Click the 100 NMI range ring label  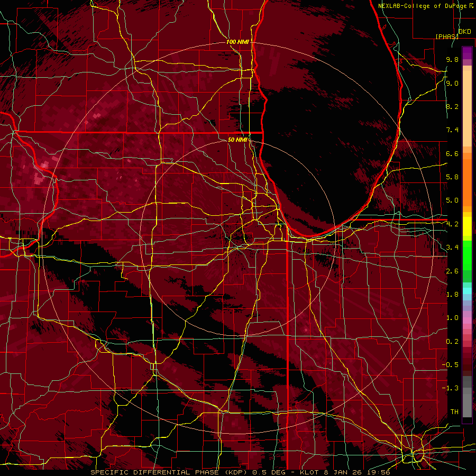(237, 42)
